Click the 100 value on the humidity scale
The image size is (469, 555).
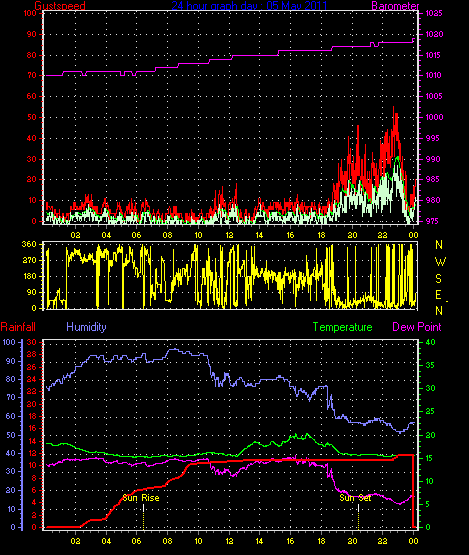9,342
